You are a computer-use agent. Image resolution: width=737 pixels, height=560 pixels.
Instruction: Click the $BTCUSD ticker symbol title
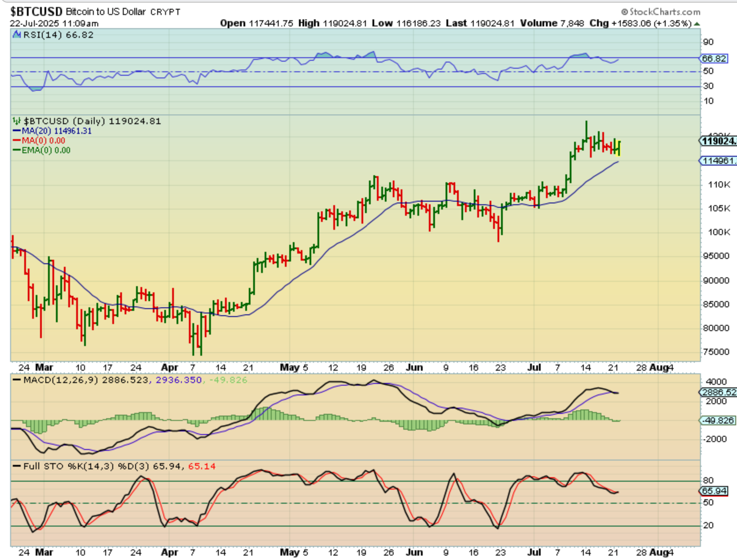pos(36,11)
